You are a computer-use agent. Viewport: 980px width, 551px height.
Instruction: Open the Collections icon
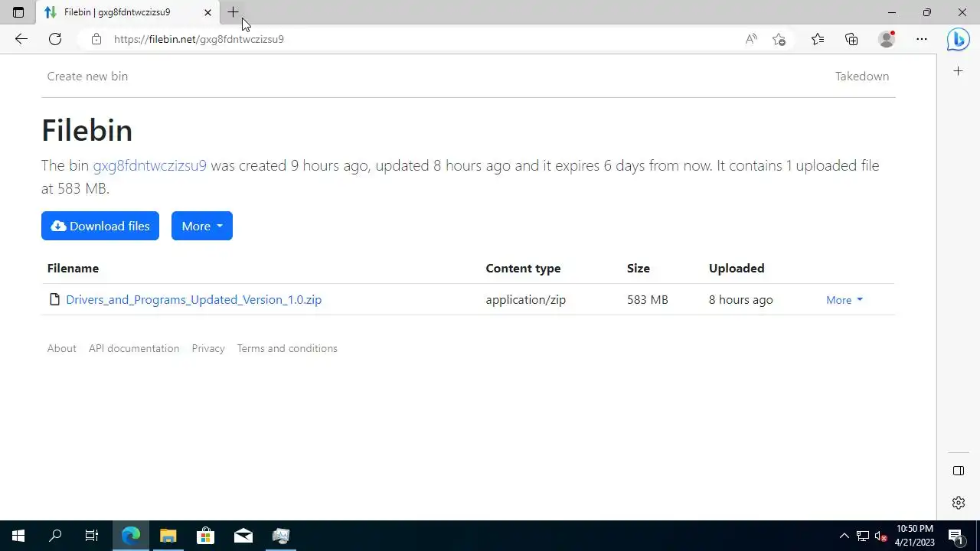(851, 39)
